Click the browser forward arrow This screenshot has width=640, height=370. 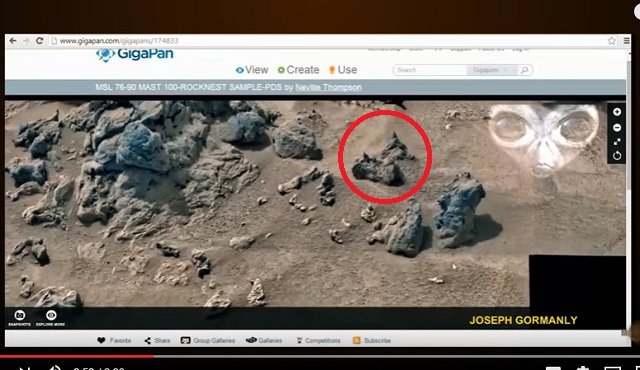(26, 41)
